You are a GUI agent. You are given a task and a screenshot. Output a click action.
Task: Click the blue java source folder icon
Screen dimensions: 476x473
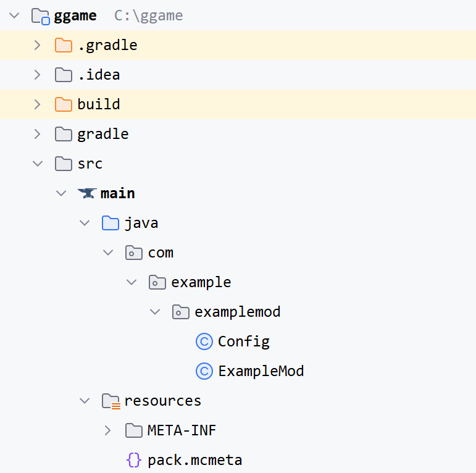tap(111, 223)
